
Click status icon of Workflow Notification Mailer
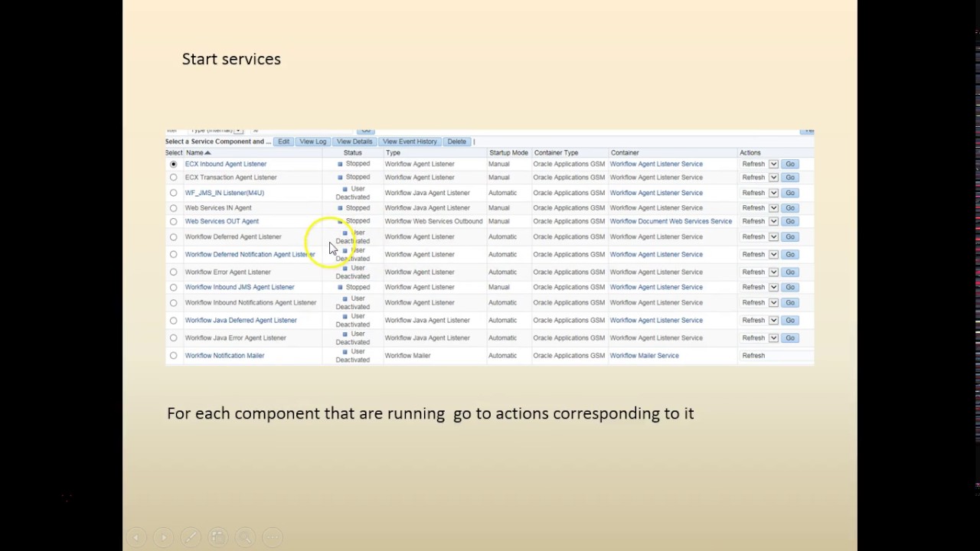(x=345, y=351)
